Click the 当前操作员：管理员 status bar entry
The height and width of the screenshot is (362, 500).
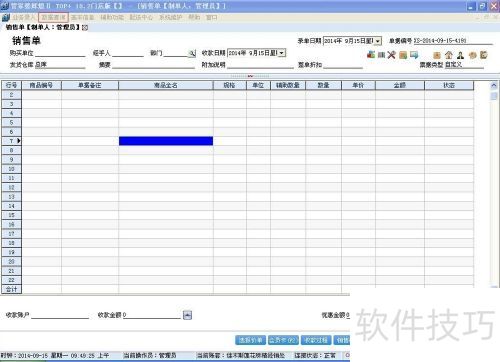pyautogui.click(x=150, y=356)
